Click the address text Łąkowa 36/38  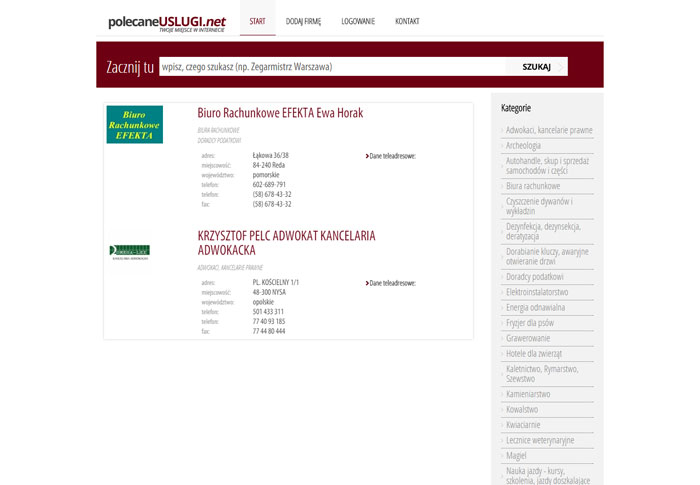271,155
